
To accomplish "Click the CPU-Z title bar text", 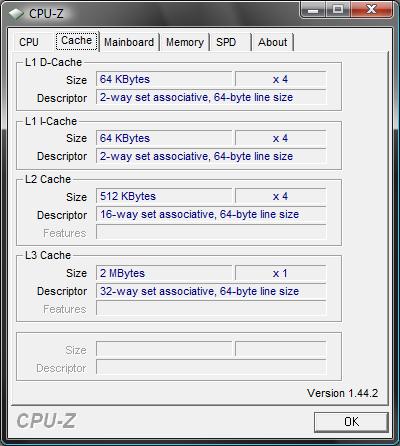I will (46, 14).
